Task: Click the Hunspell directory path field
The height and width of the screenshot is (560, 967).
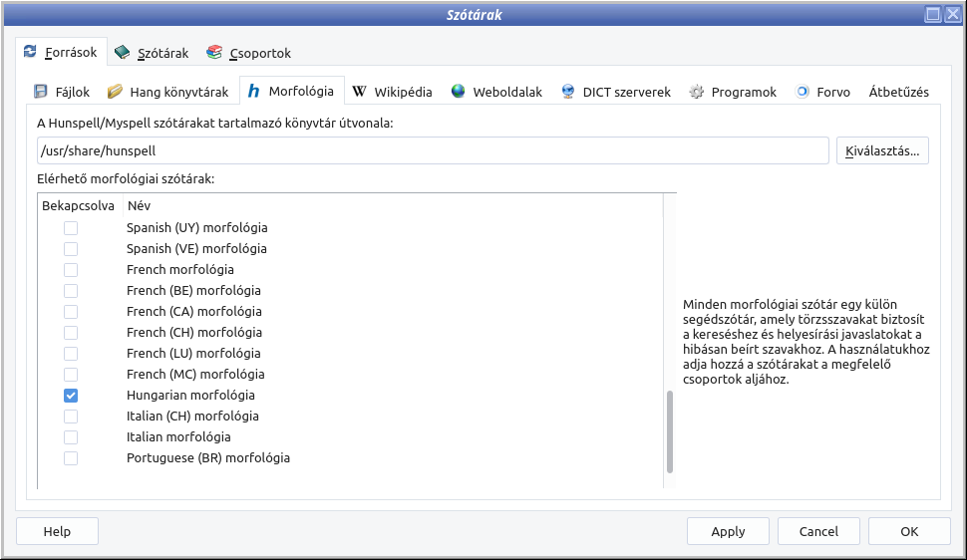Action: pos(431,151)
